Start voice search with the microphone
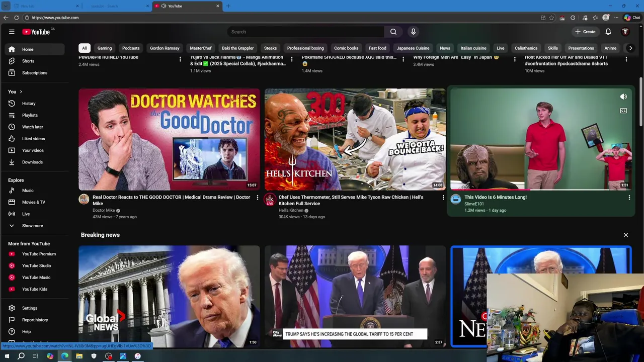Screen dimensions: 644x362 413,32
